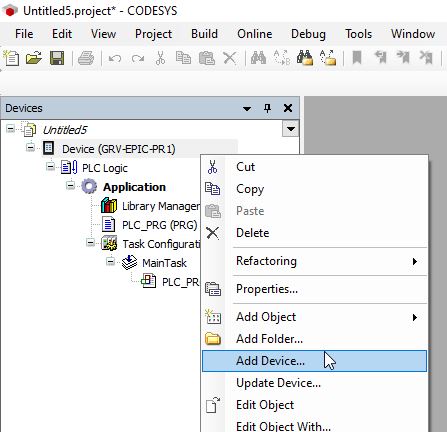The image size is (447, 432).
Task: Click the Print toolbar icon
Action: pos(86,58)
